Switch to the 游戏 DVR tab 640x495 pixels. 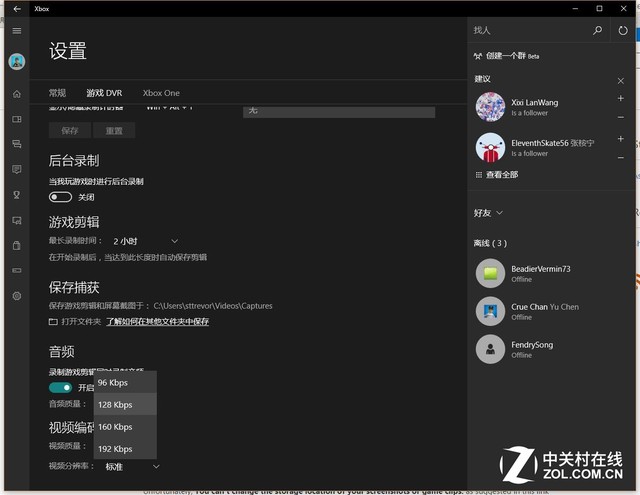[x=104, y=93]
